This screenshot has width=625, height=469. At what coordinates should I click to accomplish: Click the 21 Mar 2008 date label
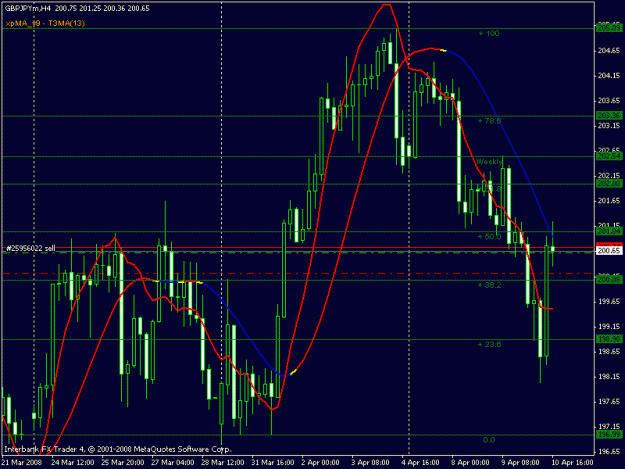pyautogui.click(x=22, y=463)
